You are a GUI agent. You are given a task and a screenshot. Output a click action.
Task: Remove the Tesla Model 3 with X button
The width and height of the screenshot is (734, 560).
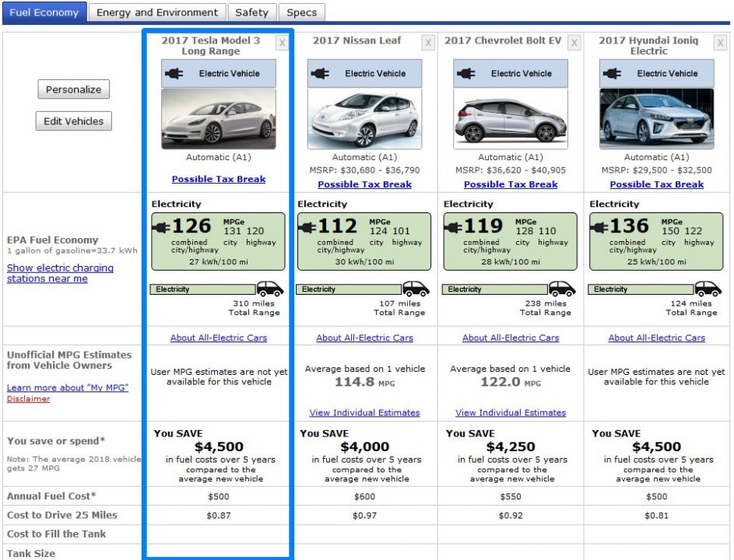tap(282, 43)
